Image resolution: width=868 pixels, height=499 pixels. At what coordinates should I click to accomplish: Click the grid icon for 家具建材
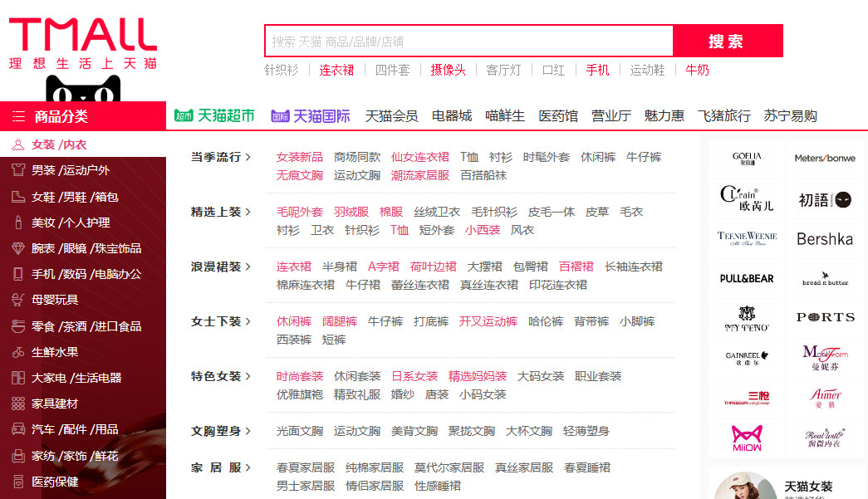point(18,404)
